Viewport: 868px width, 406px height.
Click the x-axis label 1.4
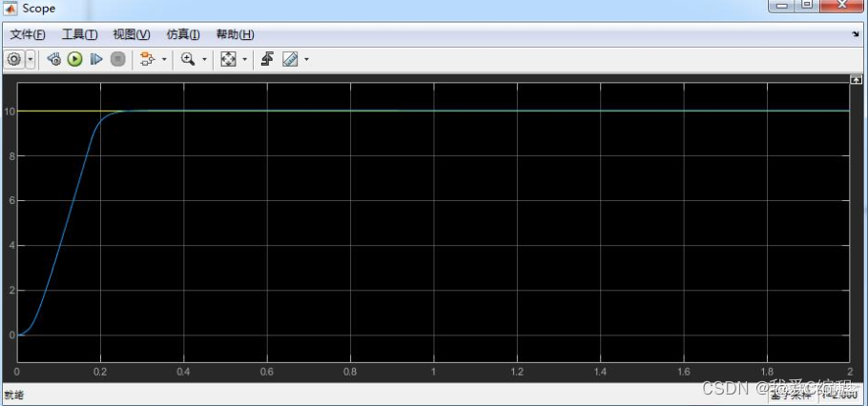[x=601, y=372]
